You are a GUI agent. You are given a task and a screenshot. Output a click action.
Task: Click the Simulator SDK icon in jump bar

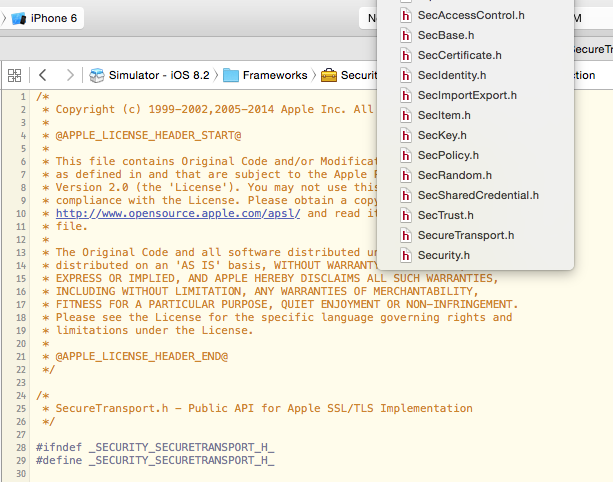(x=97, y=75)
